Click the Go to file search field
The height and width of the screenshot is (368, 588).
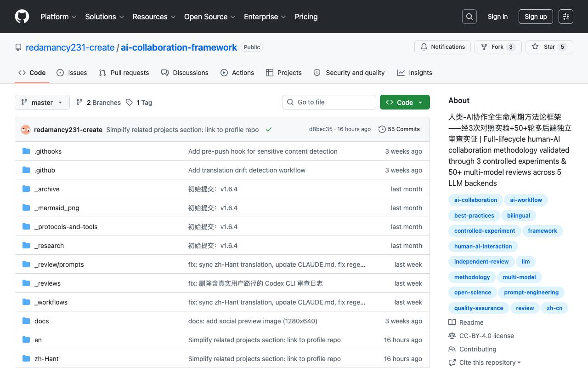coord(329,102)
